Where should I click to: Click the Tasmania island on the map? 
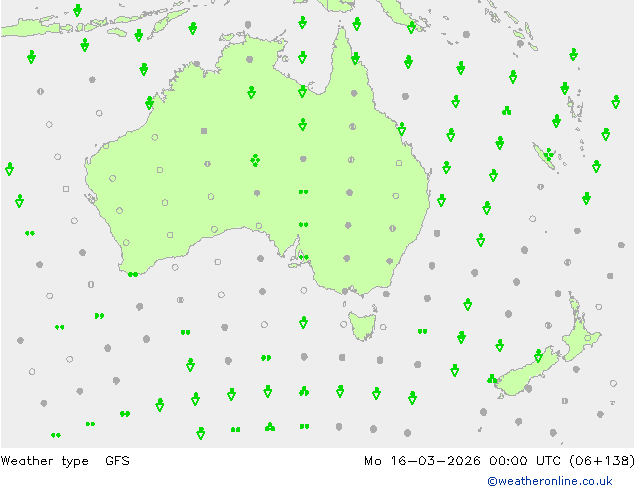(363, 326)
